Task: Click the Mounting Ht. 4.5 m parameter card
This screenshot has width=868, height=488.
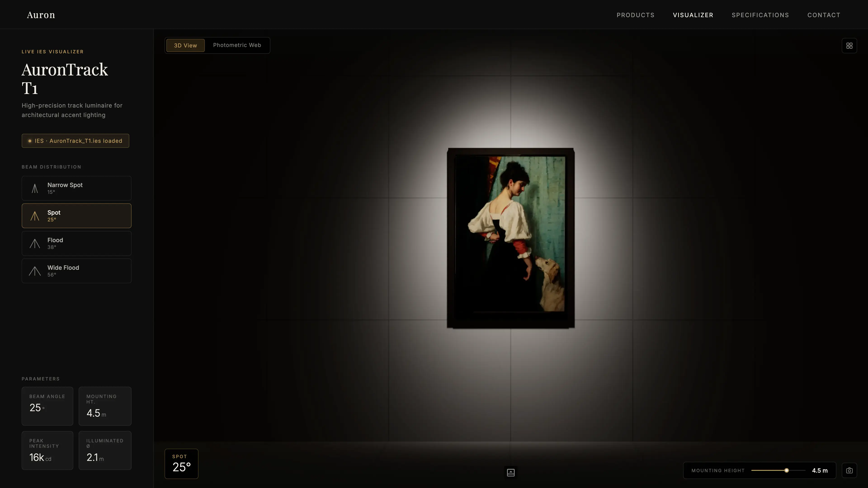Action: 105,406
